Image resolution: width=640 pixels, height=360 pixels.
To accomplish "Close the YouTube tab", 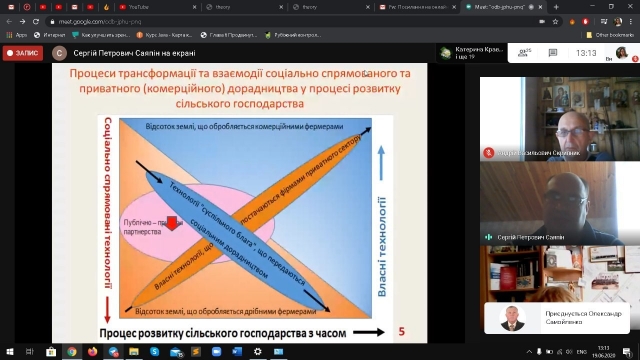I will tap(194, 7).
